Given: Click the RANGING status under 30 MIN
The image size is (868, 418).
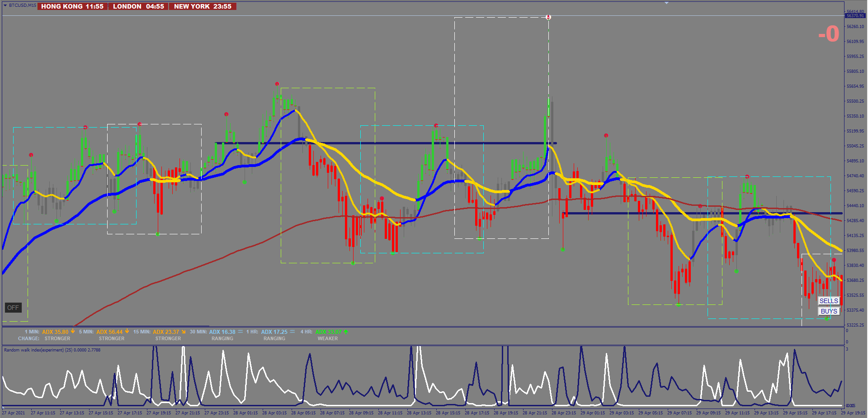Looking at the screenshot, I should [222, 338].
